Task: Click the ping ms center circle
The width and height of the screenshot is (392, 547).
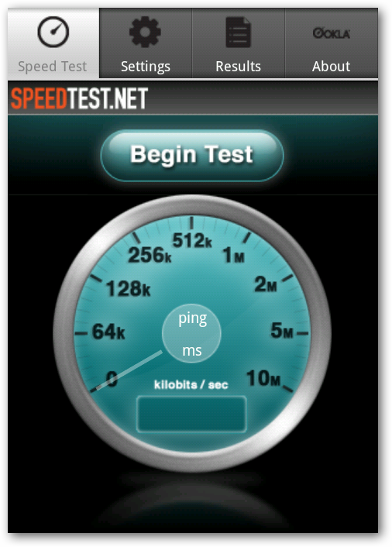Action: click(x=191, y=333)
